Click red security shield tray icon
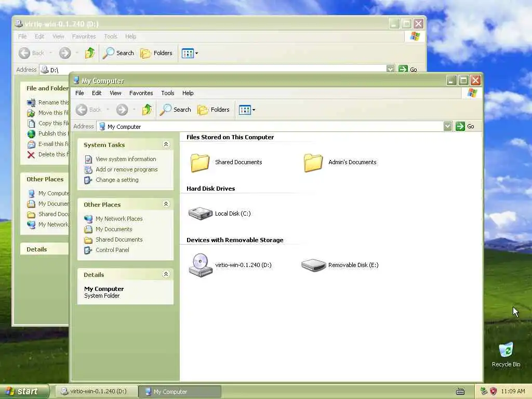532x399 pixels. (494, 391)
